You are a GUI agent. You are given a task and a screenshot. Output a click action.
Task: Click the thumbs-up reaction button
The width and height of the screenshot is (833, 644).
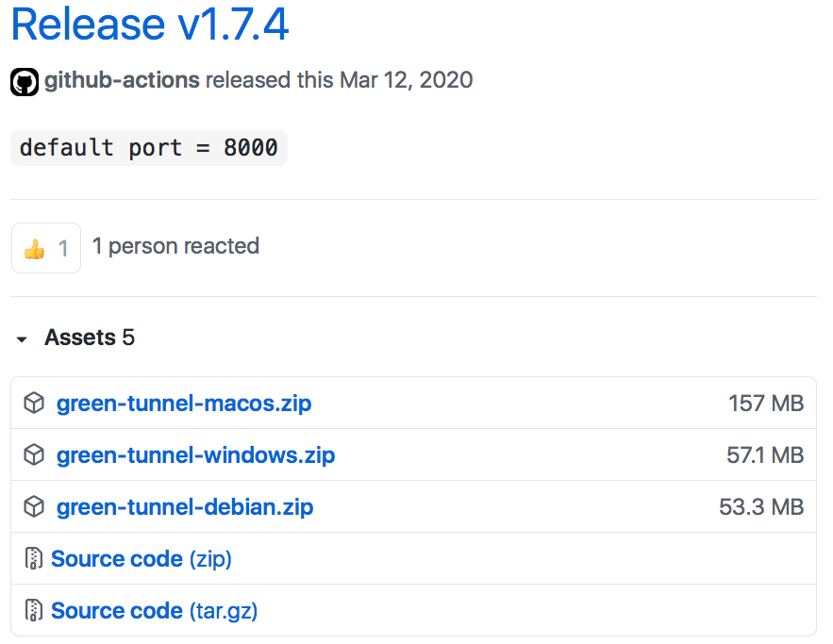[x=46, y=248]
